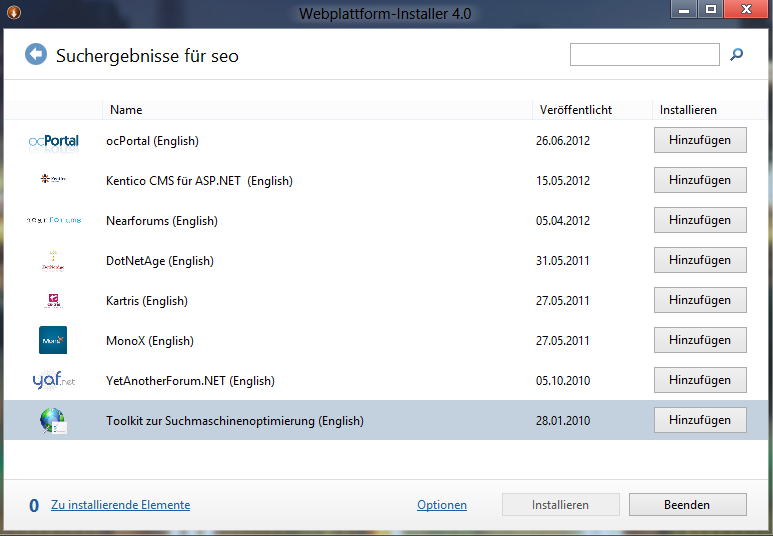Add ocPortal with its Hinzufügen button

pos(700,140)
